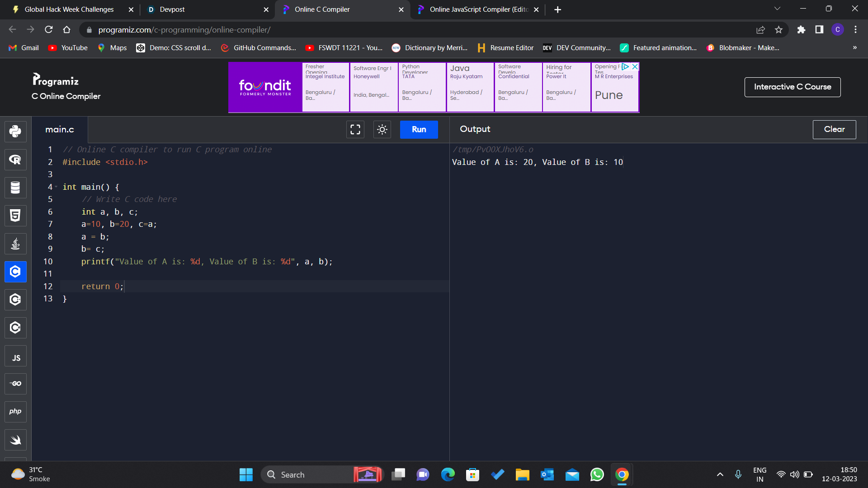The width and height of the screenshot is (868, 488).
Task: Switch to the Java compiler icon
Action: (x=15, y=244)
